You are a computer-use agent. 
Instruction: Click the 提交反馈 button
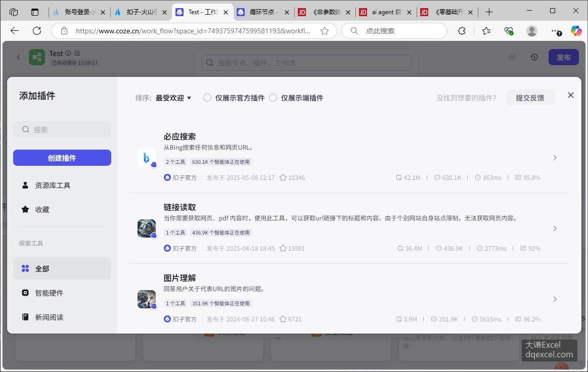click(530, 98)
